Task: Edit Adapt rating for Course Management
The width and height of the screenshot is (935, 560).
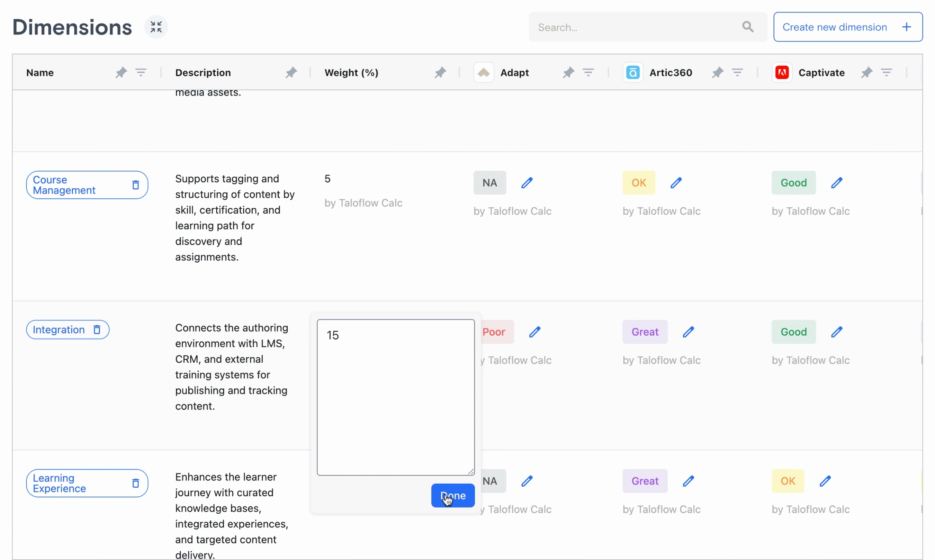Action: coord(527,183)
